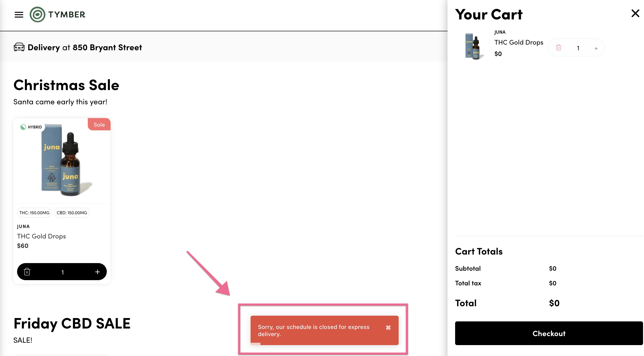Click the Friday CBD SALE heading

tap(72, 324)
